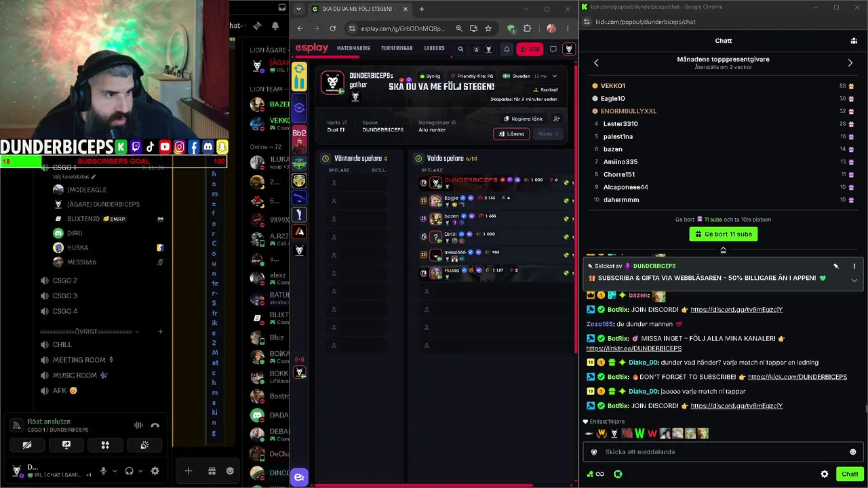Open the yellow refresh-stats sidebar item
This screenshot has height=488, width=868.
[299, 77]
